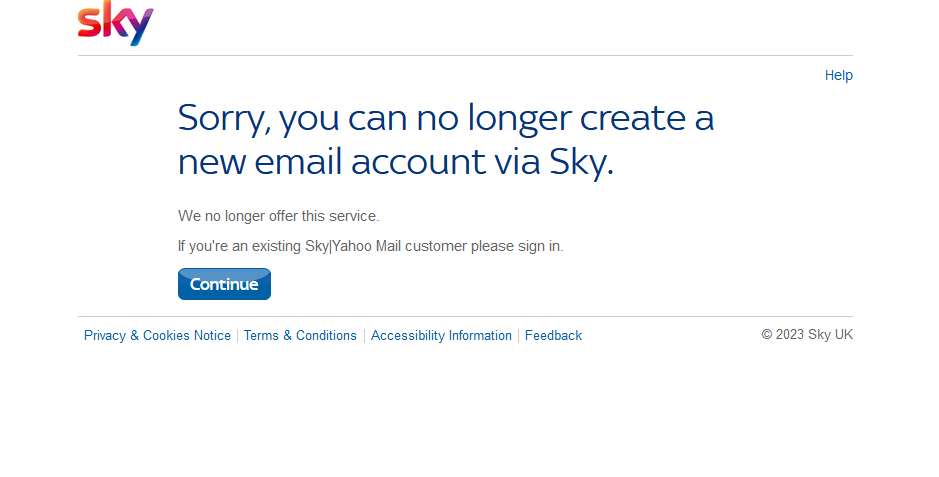This screenshot has width=939, height=477.
Task: Click 'We no longer offer this service.' text
Action: (x=279, y=216)
